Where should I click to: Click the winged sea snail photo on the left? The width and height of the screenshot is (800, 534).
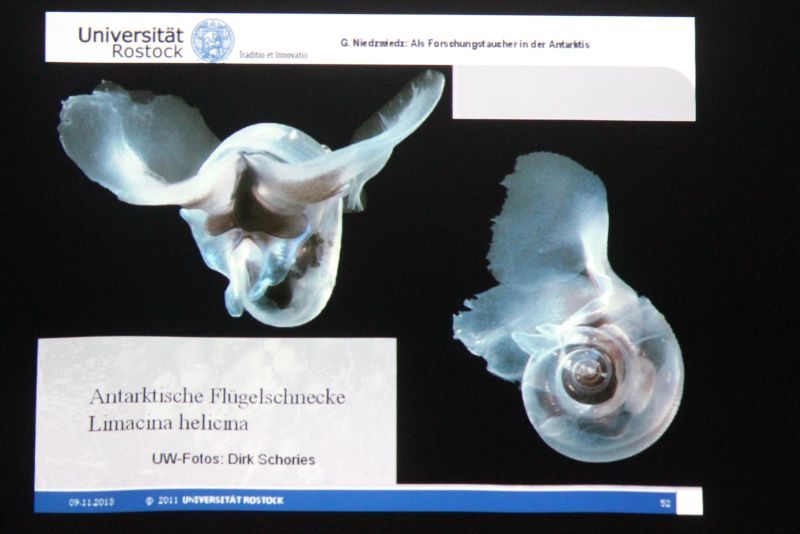(x=252, y=199)
